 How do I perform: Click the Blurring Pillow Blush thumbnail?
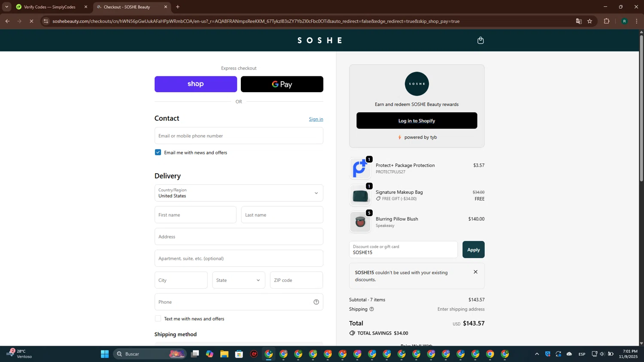coord(360,222)
